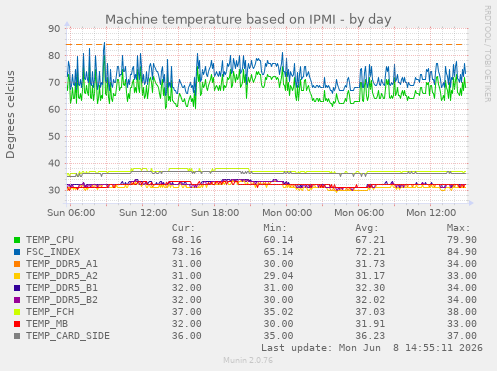Click the 'Sun 18:00' x-axis label

click(x=215, y=213)
